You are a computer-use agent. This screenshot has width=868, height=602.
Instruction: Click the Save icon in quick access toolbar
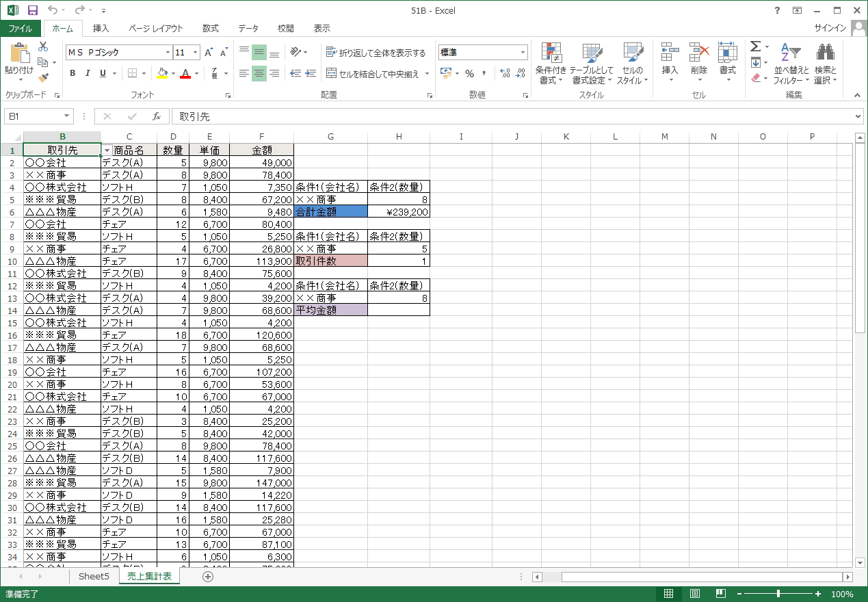(32, 10)
